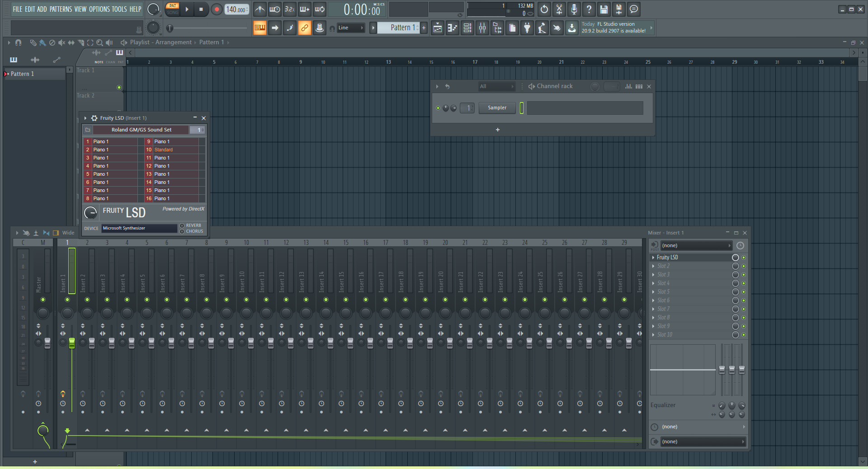Viewport: 868px width, 469px height.
Task: Toggle Slot 2 enable LED in mixer
Action: tap(744, 266)
